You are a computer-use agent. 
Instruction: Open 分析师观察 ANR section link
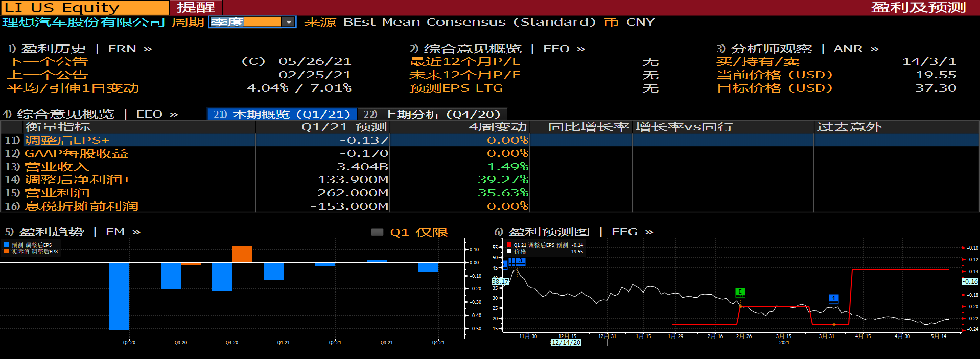click(x=797, y=49)
